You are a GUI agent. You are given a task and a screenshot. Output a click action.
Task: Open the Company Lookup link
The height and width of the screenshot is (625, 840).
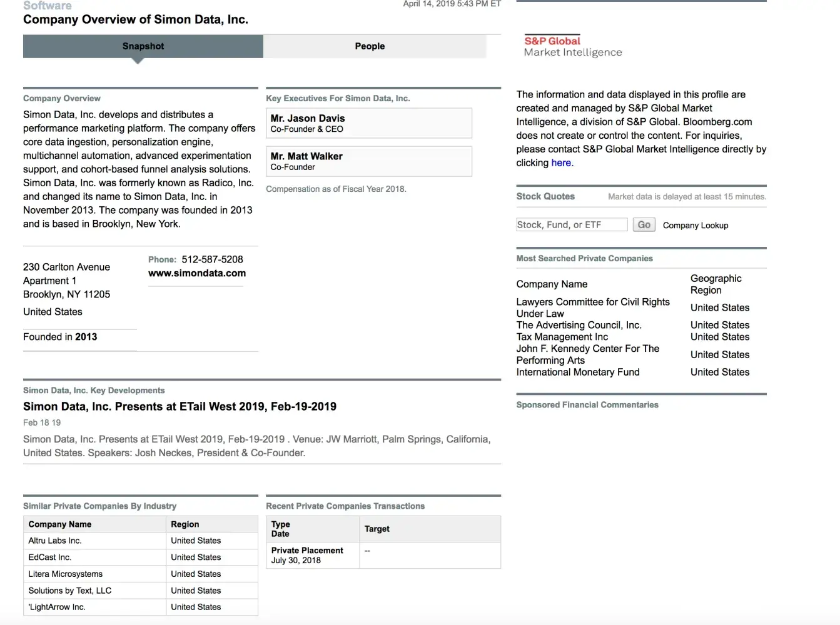pos(695,226)
